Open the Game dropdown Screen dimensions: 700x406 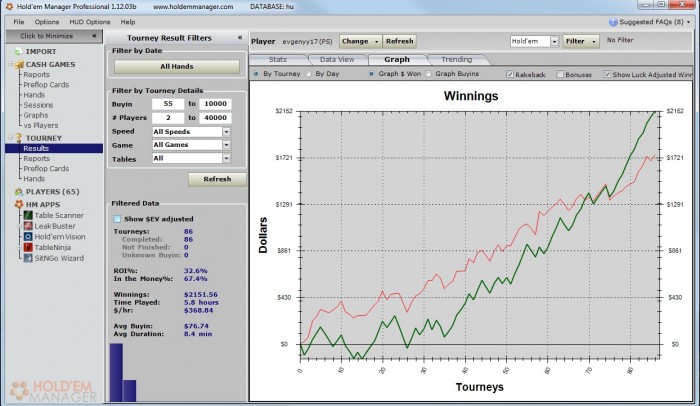[226, 145]
